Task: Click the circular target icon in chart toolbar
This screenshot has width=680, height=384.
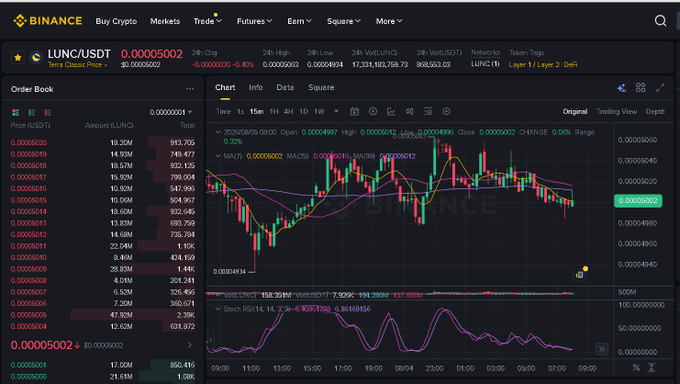Action: pos(446,112)
